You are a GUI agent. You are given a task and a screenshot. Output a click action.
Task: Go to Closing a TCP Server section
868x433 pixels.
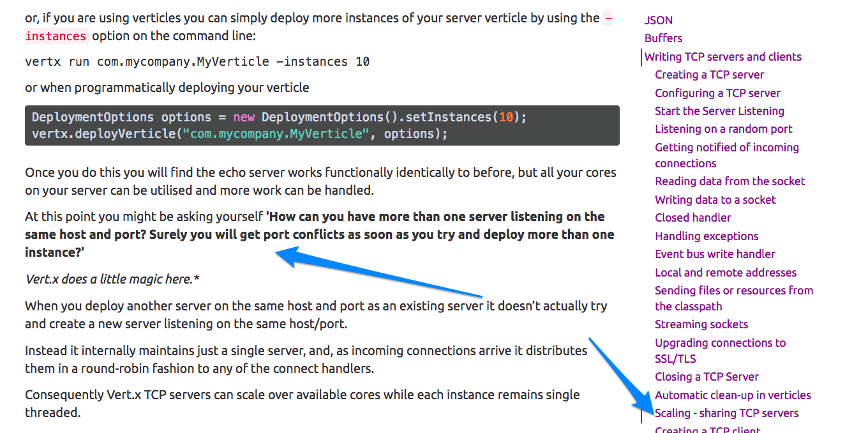707,377
